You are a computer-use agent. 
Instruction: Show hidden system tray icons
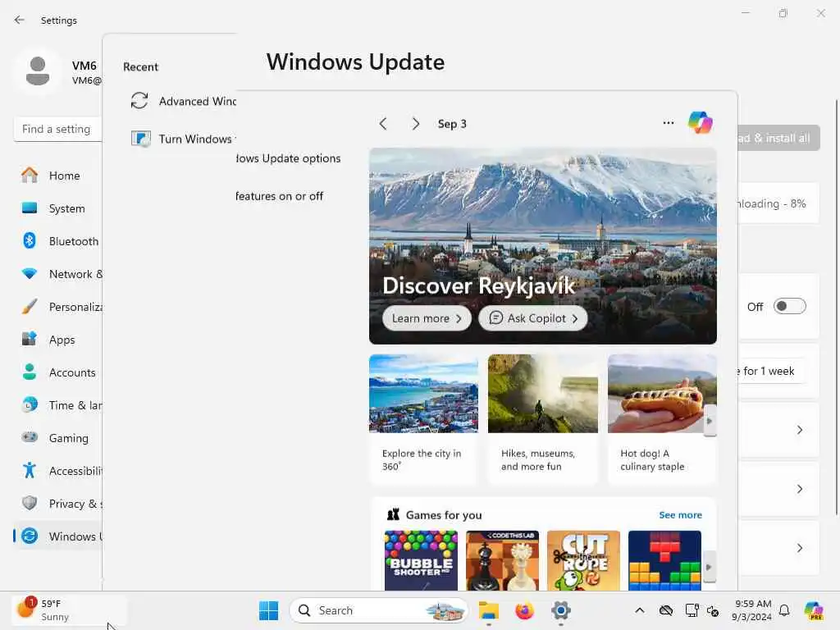[640, 610]
